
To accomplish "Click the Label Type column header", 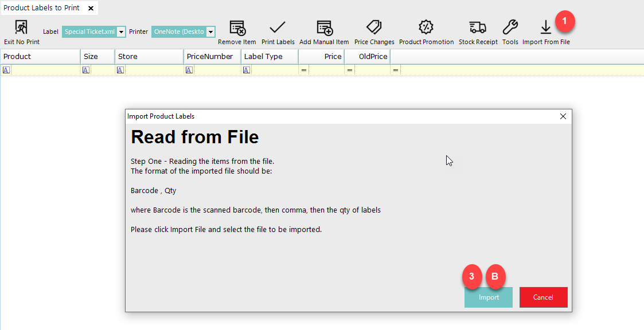I will tap(270, 56).
